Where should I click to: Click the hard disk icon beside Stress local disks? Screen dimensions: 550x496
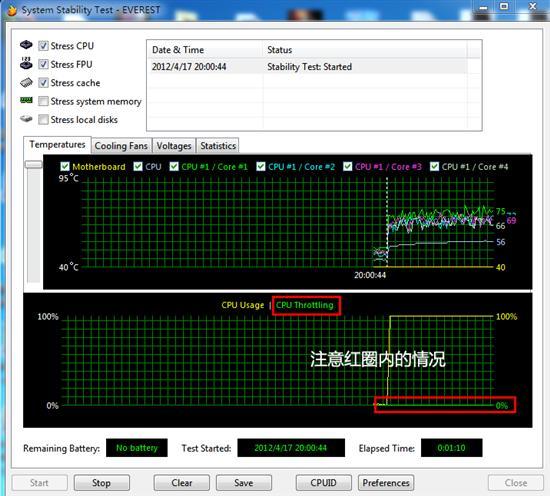coord(26,119)
